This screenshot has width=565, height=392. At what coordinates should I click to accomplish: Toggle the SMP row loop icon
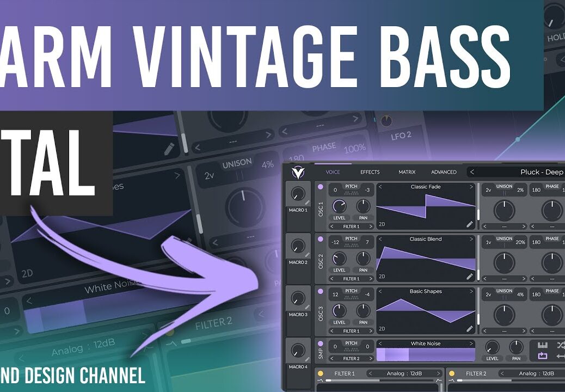(x=543, y=356)
